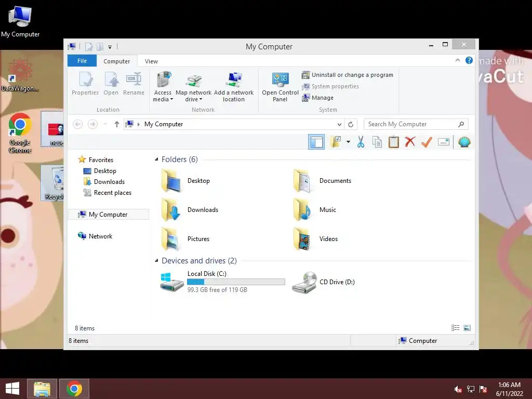The height and width of the screenshot is (399, 532).
Task: Click the Folder Options icon with checkmark
Action: (x=336, y=142)
